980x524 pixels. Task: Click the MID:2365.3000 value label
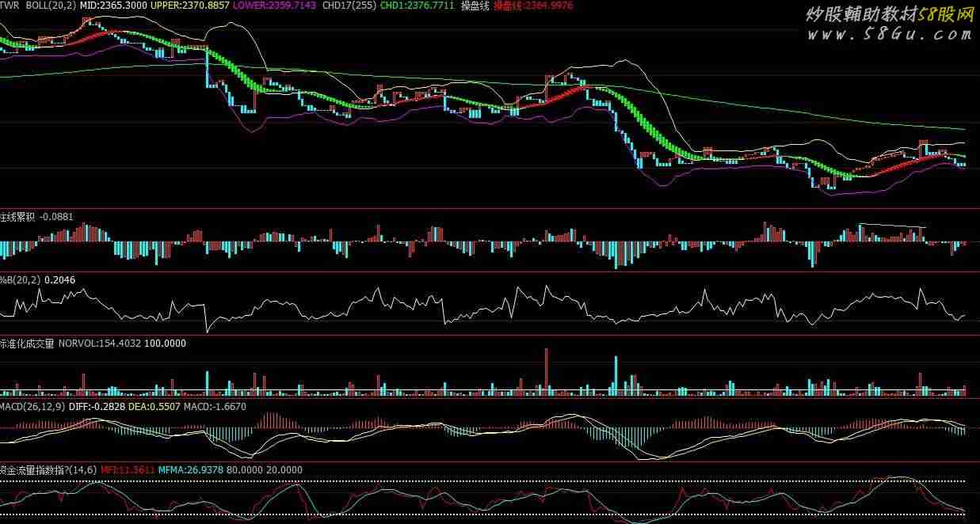113,6
